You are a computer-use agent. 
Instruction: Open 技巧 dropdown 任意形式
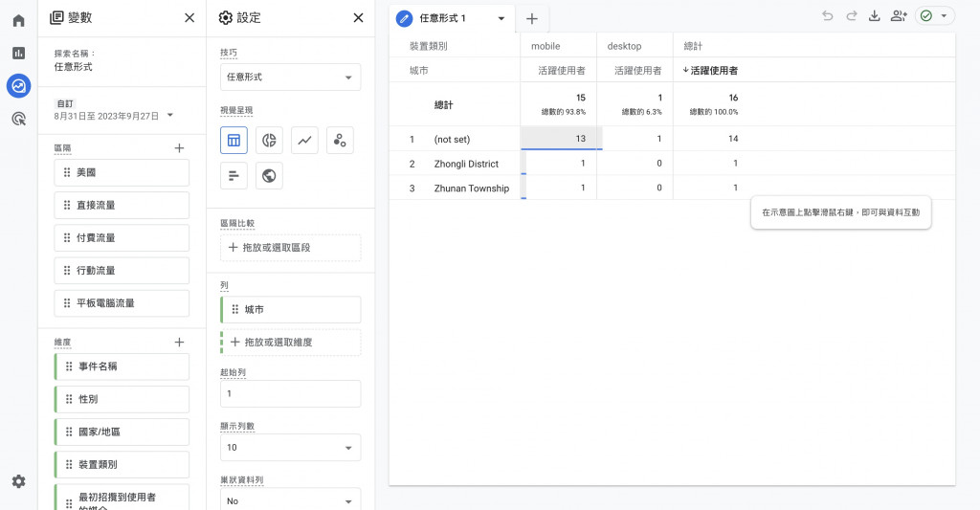[291, 77]
